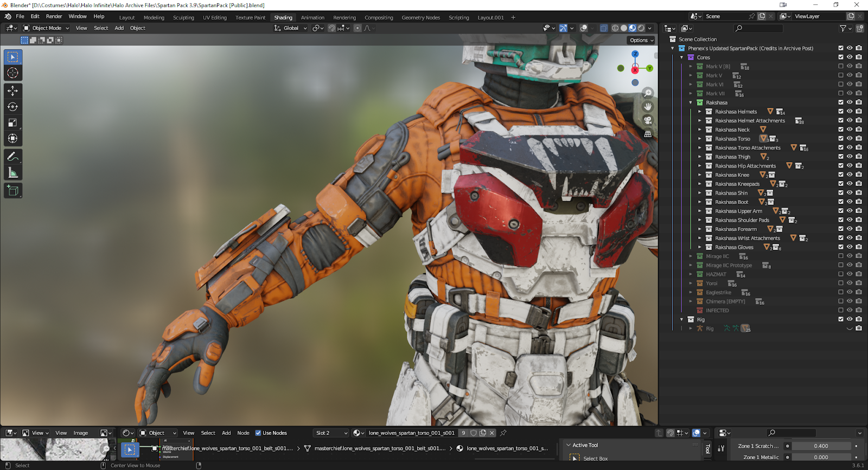Image resolution: width=868 pixels, height=470 pixels.
Task: Select the Rotate tool
Action: (x=12, y=107)
